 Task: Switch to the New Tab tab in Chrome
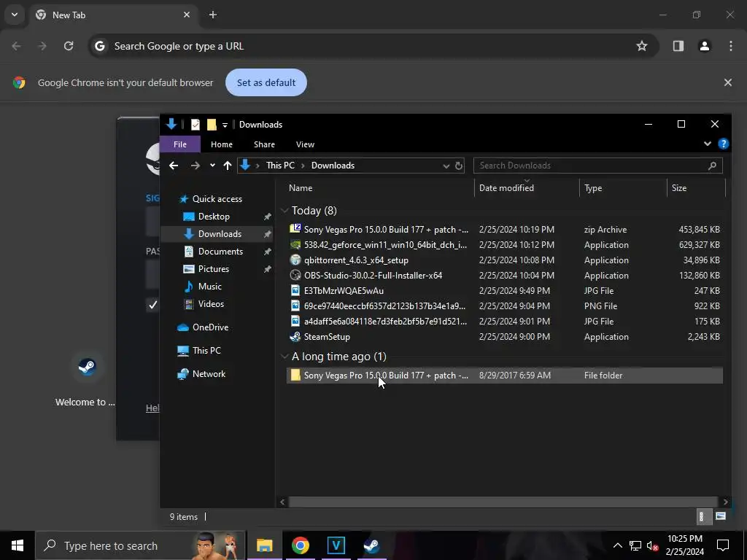113,15
